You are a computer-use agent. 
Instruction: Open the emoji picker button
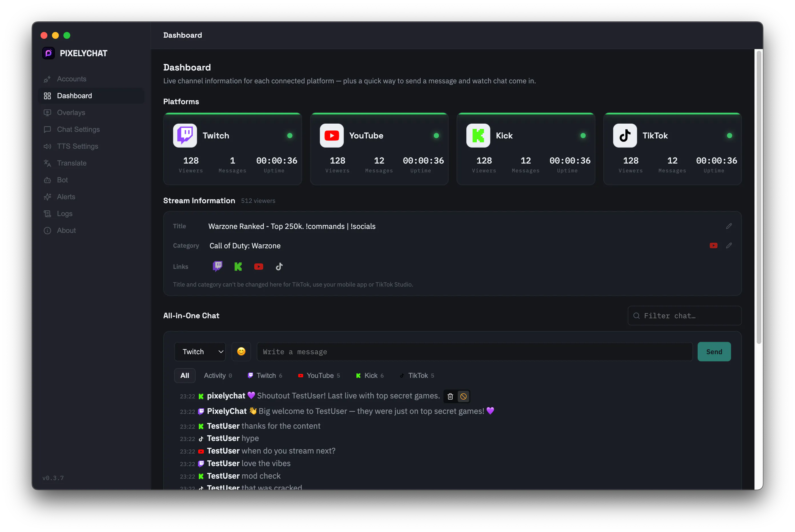tap(241, 352)
